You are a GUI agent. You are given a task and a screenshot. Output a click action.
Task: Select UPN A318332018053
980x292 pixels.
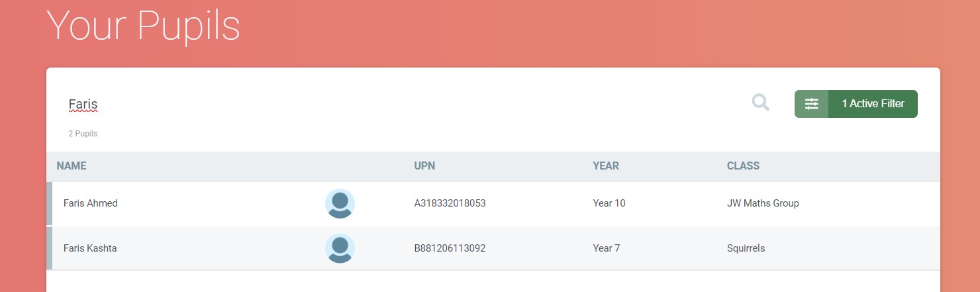(450, 203)
